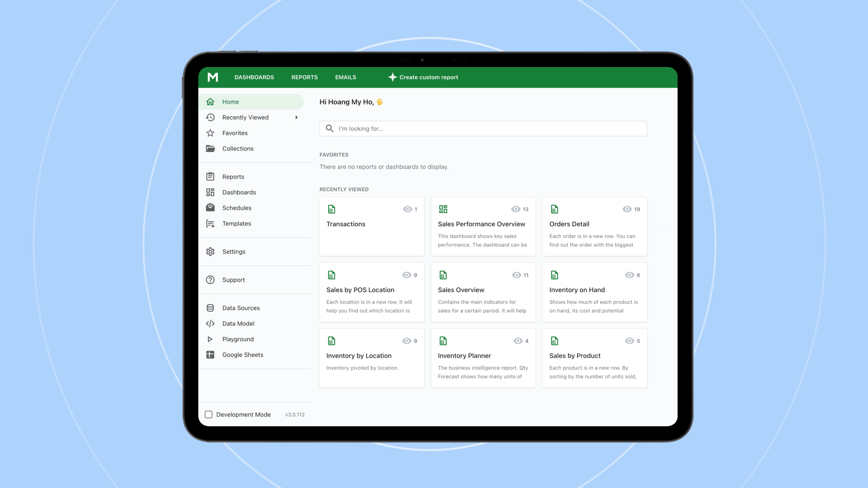Expand the Collections sidebar menu item

click(238, 149)
